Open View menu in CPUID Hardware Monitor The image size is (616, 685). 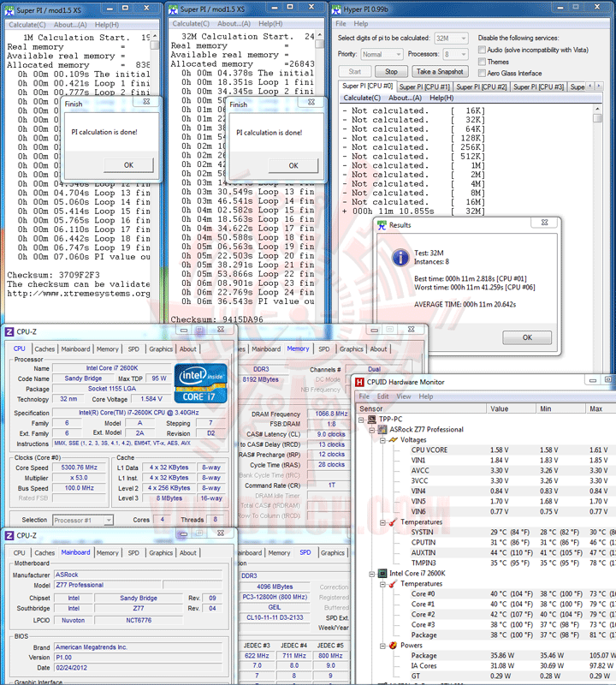click(x=403, y=396)
